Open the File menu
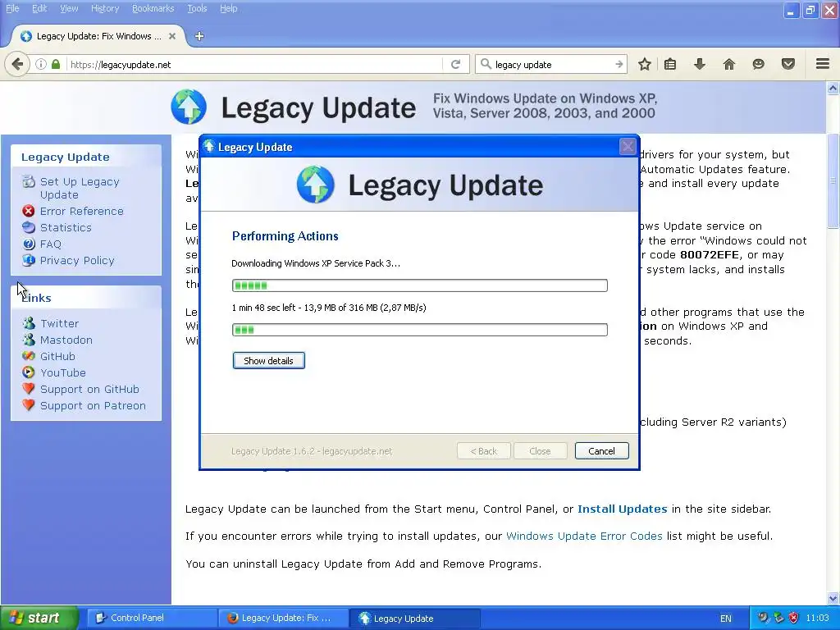The image size is (840, 630). click(x=12, y=8)
